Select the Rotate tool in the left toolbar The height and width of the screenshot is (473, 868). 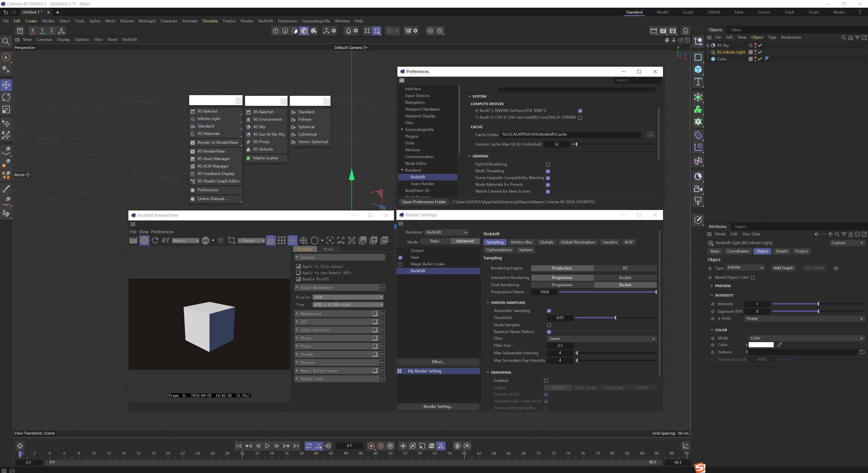coord(6,97)
